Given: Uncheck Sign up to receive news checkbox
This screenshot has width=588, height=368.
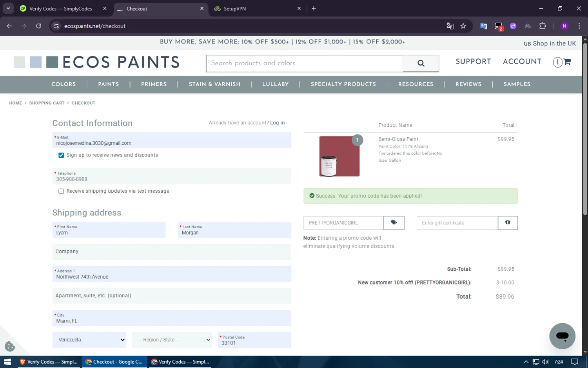Looking at the screenshot, I should coord(61,155).
